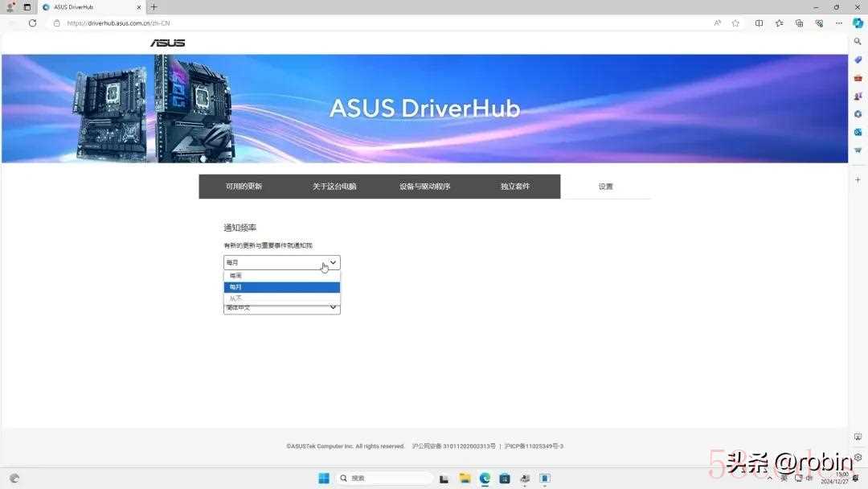Open the Collections icon in the toolbar
The image size is (868, 489).
click(x=800, y=23)
